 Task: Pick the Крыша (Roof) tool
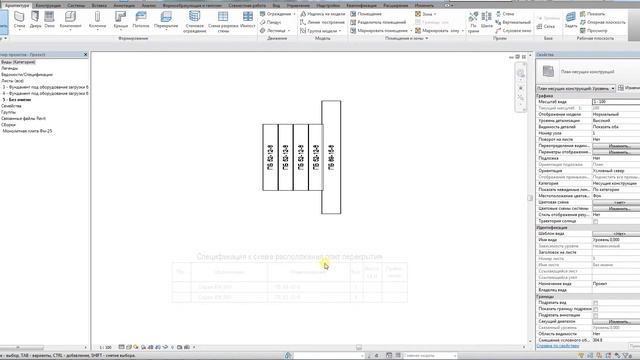120,20
